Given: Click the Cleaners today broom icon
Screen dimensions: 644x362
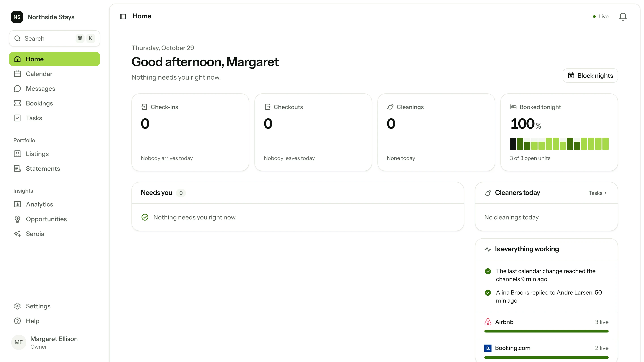Looking at the screenshot, I should click(x=488, y=193).
